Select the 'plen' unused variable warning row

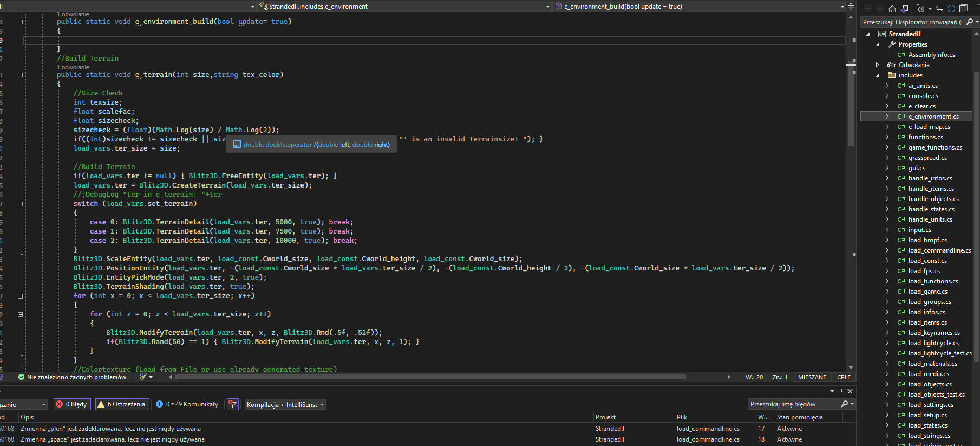point(428,429)
